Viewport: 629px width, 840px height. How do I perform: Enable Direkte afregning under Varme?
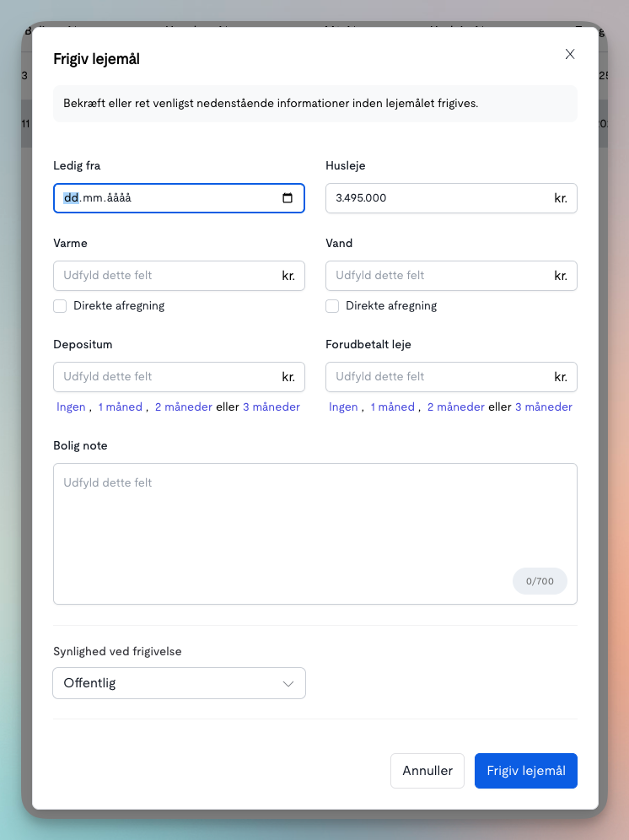[60, 306]
